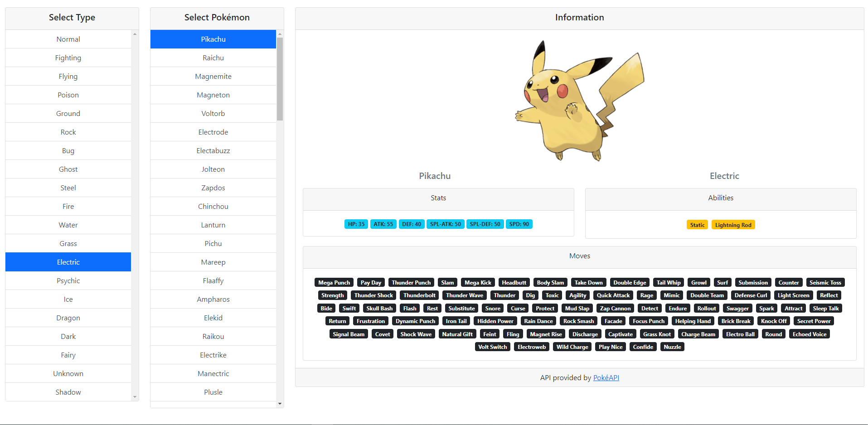Image resolution: width=868 pixels, height=425 pixels.
Task: Select the Dark type entry
Action: pos(68,336)
